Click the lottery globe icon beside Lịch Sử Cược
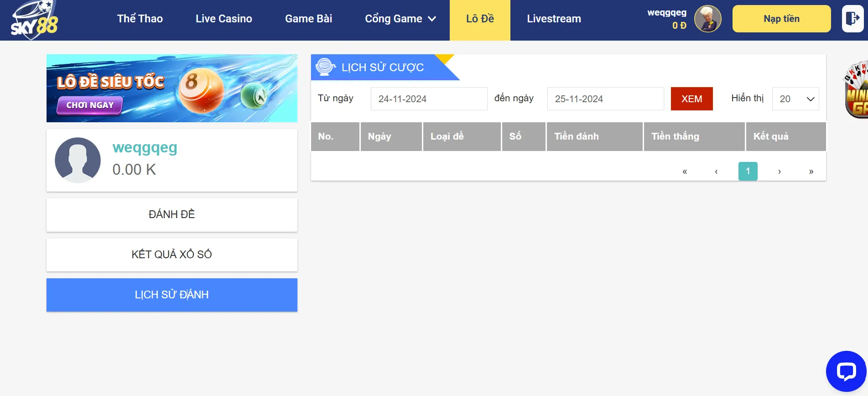The height and width of the screenshot is (396, 868). coord(325,67)
